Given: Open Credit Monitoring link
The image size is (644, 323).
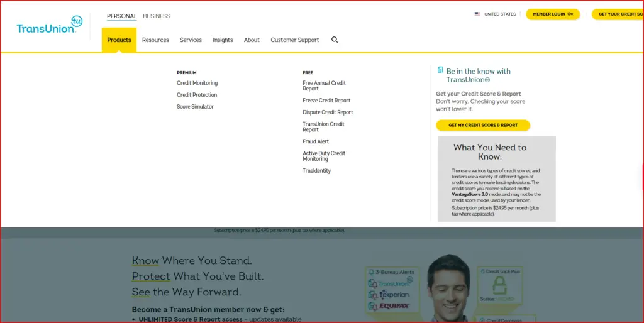Looking at the screenshot, I should (197, 83).
